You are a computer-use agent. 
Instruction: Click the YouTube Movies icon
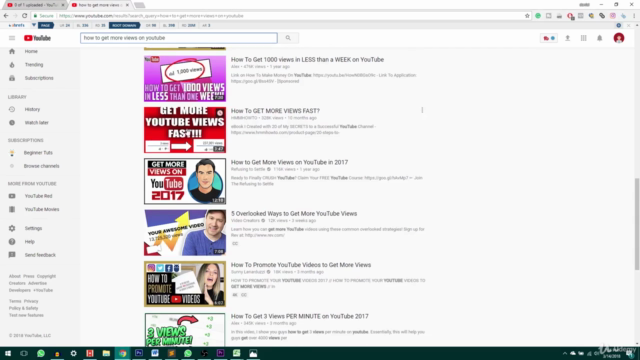click(x=12, y=209)
